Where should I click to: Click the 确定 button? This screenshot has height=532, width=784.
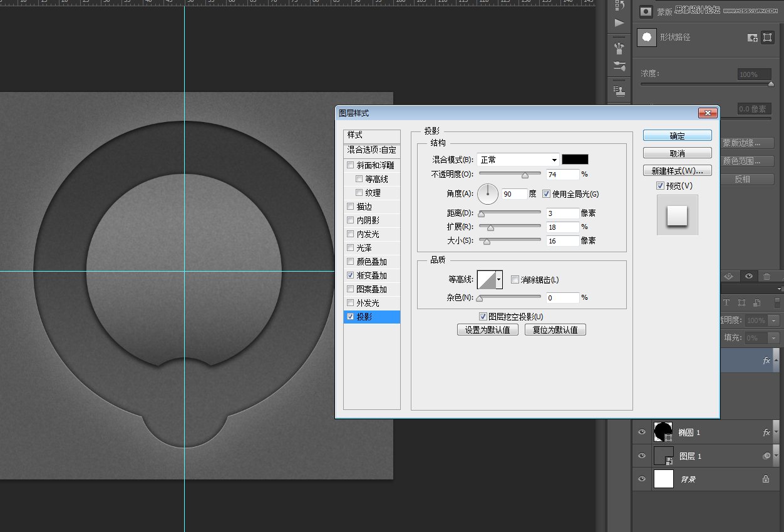676,135
